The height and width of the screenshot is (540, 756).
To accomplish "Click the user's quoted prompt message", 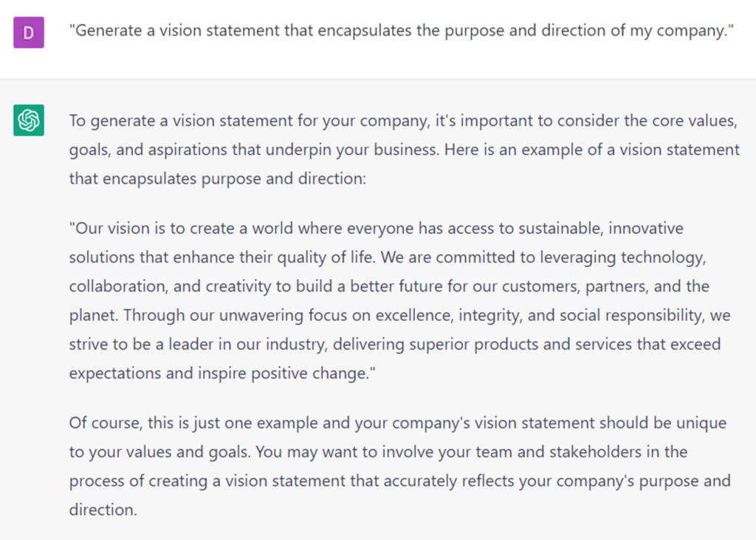I will tap(401, 31).
